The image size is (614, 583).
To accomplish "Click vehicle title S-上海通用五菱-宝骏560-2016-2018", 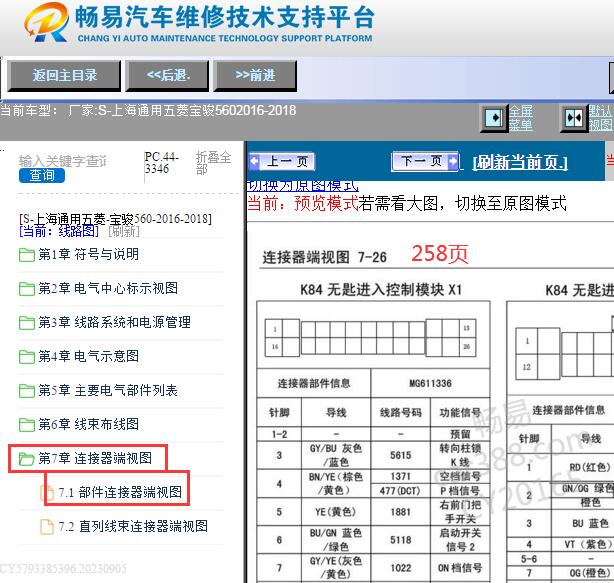I will (116, 218).
